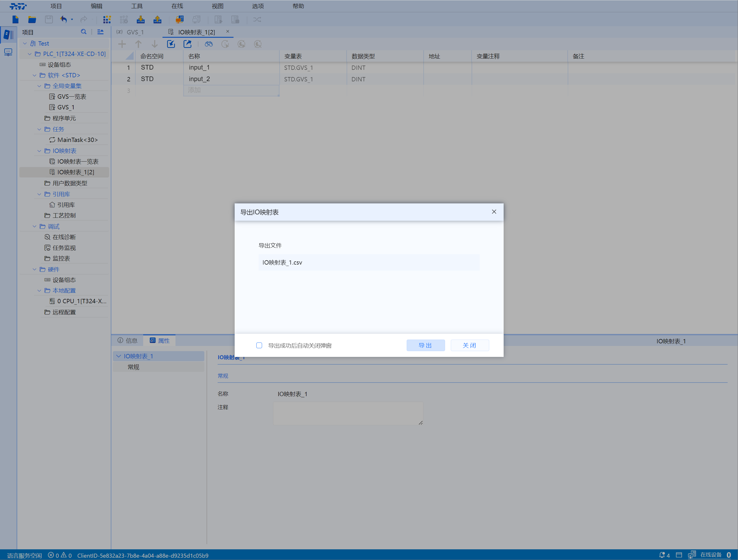Image resolution: width=738 pixels, height=560 pixels.
Task: Click the undo arrow icon
Action: pos(63,19)
